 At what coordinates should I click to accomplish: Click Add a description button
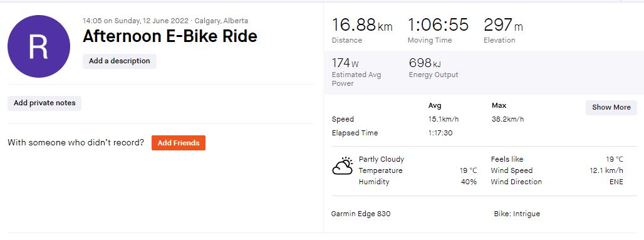coord(120,61)
